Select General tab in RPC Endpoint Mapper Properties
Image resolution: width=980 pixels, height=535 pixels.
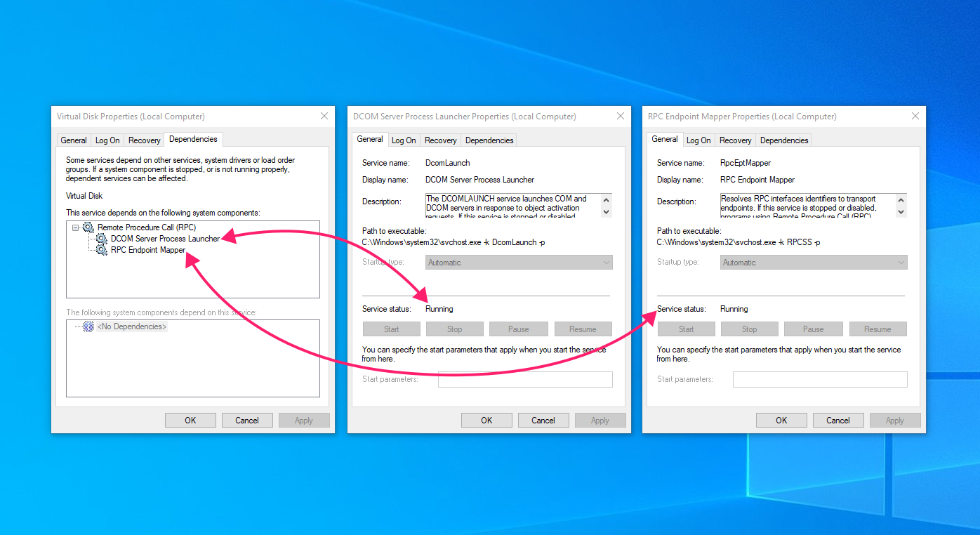(x=665, y=139)
